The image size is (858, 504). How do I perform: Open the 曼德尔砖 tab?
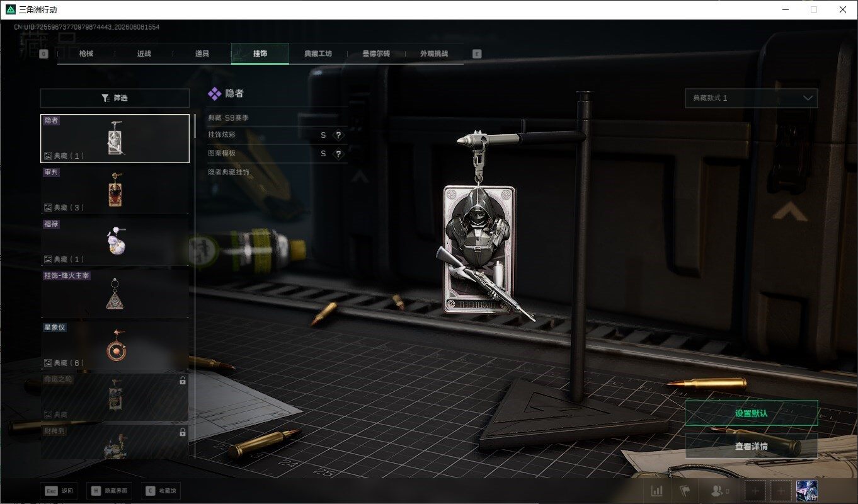[376, 54]
